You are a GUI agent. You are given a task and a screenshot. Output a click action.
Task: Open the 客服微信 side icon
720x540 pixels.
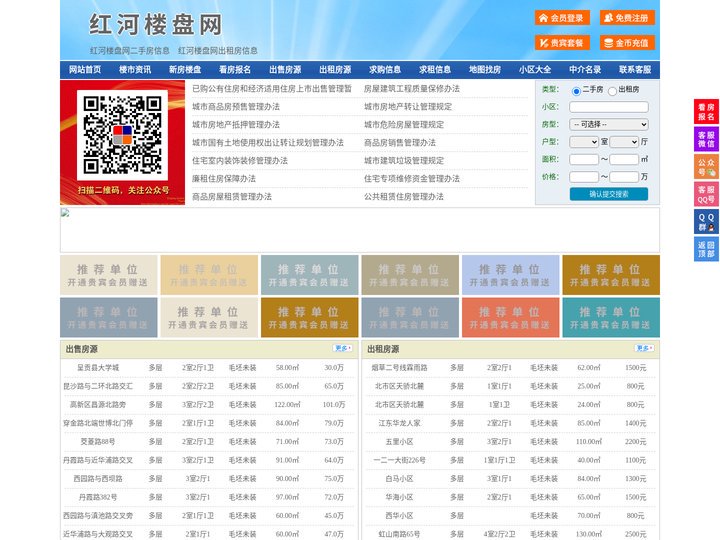tap(706, 139)
